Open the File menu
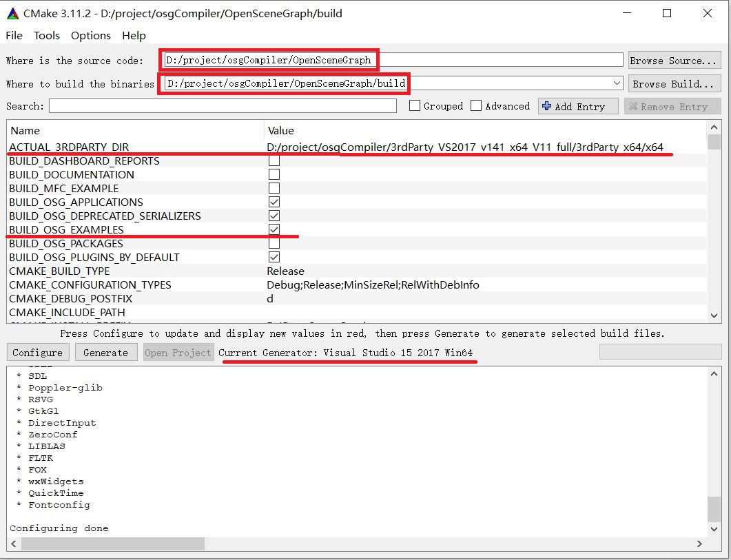 pos(14,35)
